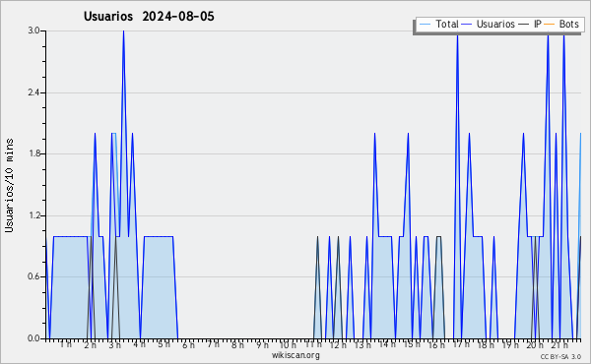Click the '7 h' x-axis label
This screenshot has height=364, width=591.
coord(213,344)
